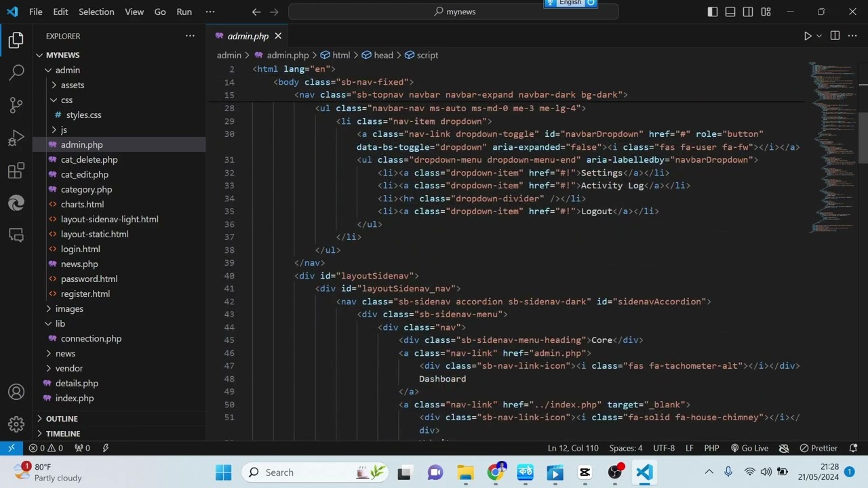
Task: Open notifications bell in status bar
Action: click(854, 448)
